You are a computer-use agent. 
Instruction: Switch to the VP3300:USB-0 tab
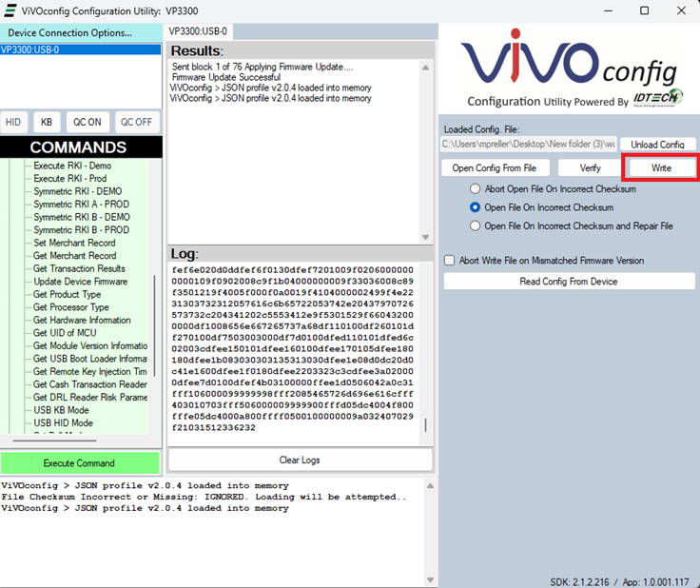198,31
